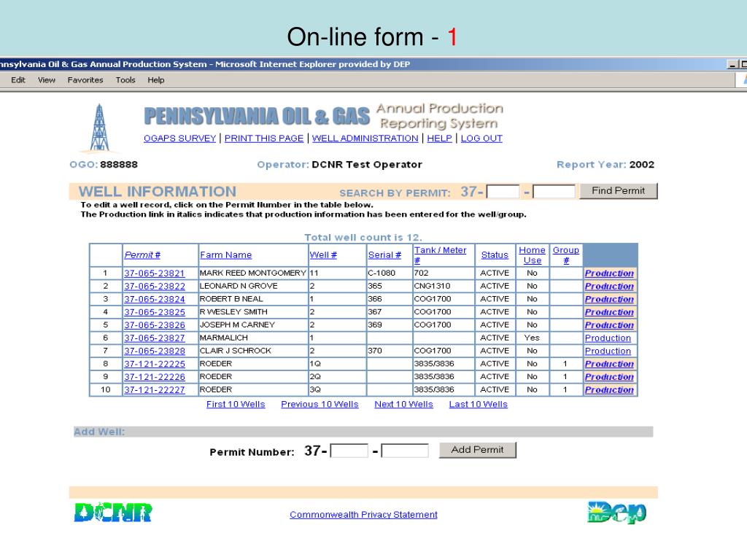The height and width of the screenshot is (560, 747).
Task: Open Commonwealth Privacy Statement link
Action: tap(363, 515)
